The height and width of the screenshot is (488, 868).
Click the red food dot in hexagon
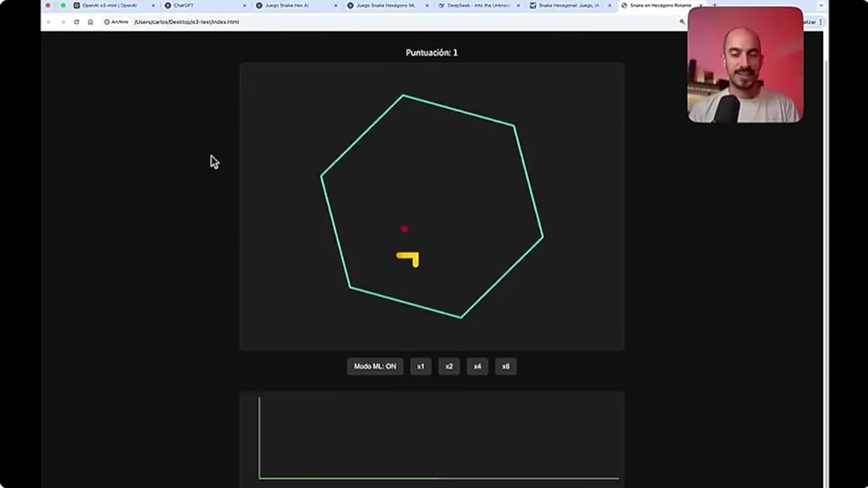coord(405,229)
